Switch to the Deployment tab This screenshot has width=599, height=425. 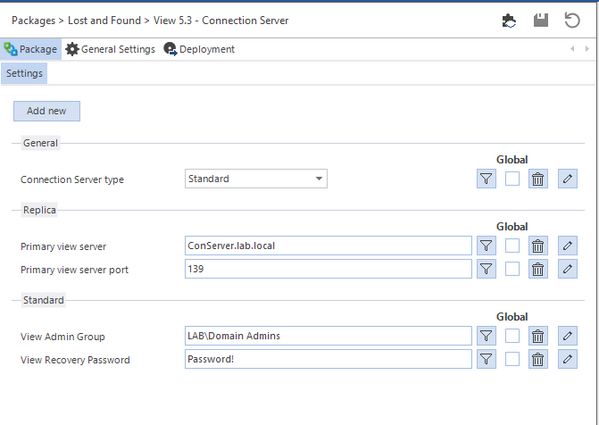[199, 49]
